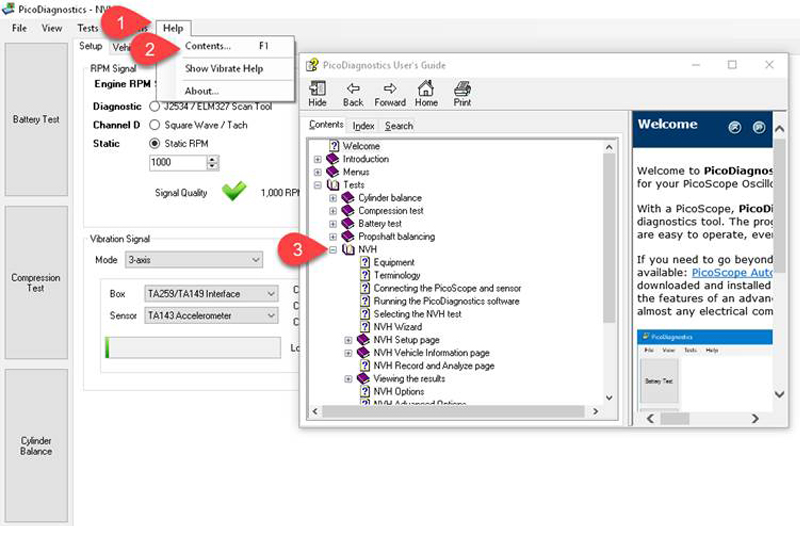Open the Compression Test button
Image resolution: width=800 pixels, height=533 pixels.
click(x=36, y=283)
